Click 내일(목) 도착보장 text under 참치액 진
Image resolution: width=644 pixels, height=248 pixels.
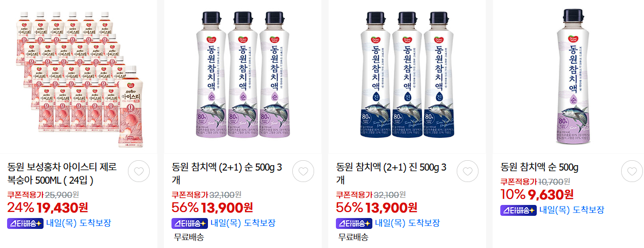pos(407,223)
